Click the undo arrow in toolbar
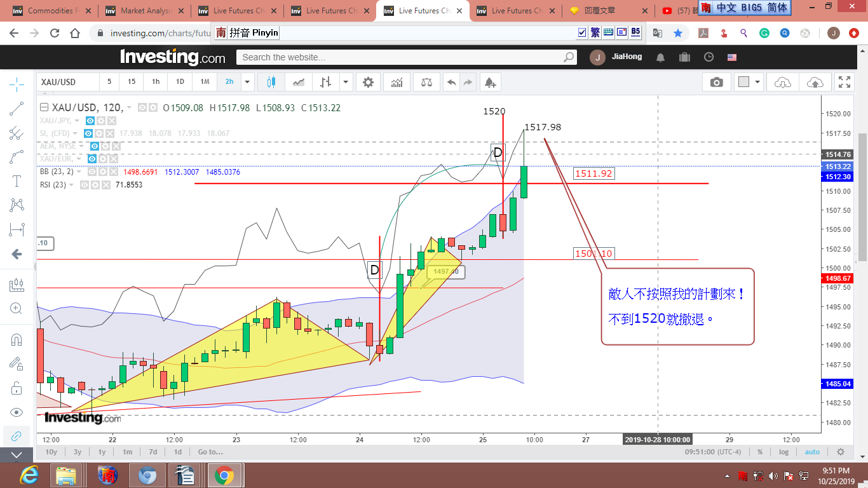This screenshot has height=488, width=868. click(x=451, y=82)
